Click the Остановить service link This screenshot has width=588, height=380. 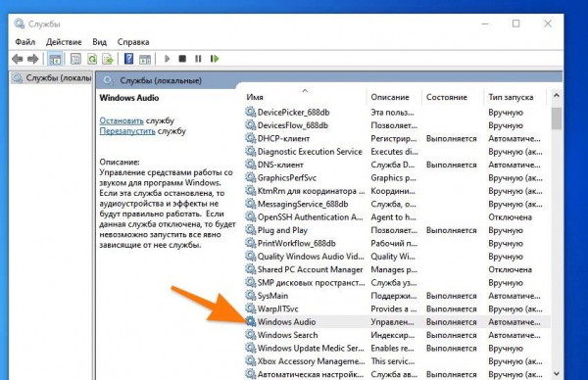tap(122, 120)
